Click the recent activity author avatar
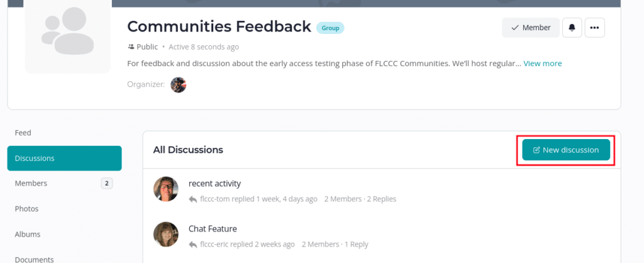Image resolution: width=644 pixels, height=263 pixels. (166, 189)
